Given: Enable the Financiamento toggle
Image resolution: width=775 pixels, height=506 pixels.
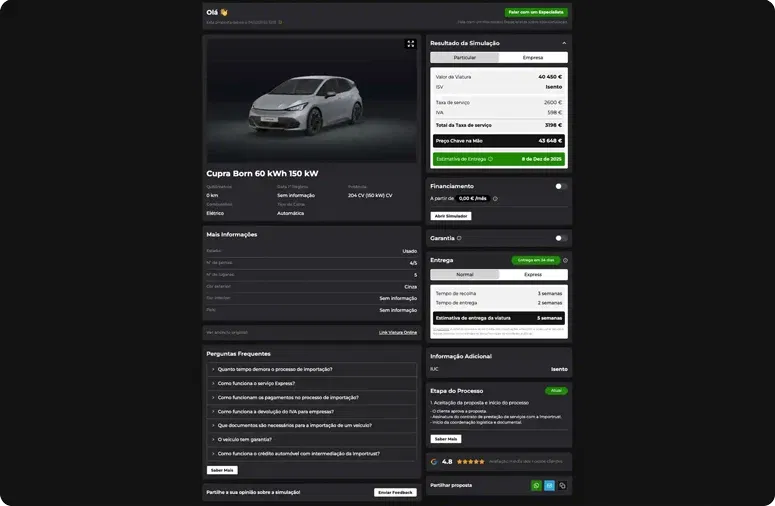Looking at the screenshot, I should click(x=561, y=186).
